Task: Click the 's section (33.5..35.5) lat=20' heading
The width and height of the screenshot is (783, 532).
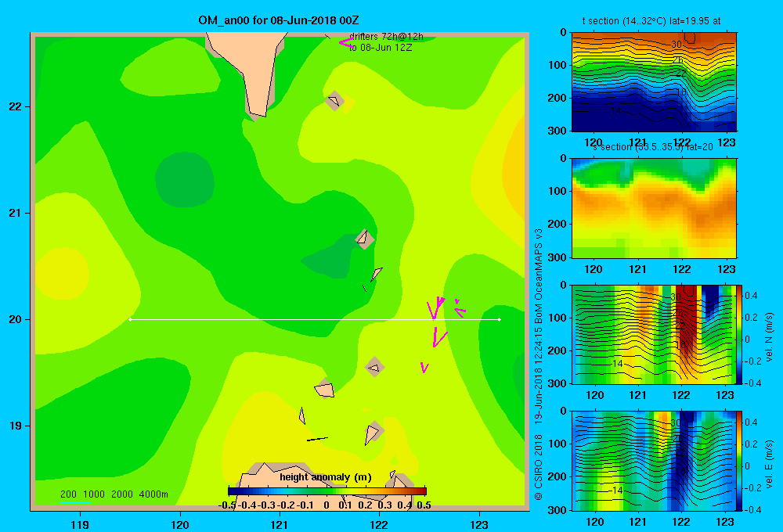Action: 653,147
